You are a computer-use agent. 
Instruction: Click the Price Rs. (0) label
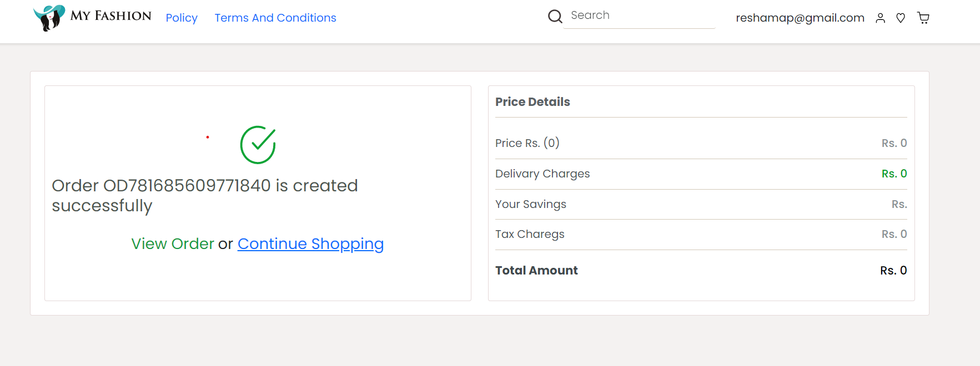point(527,143)
